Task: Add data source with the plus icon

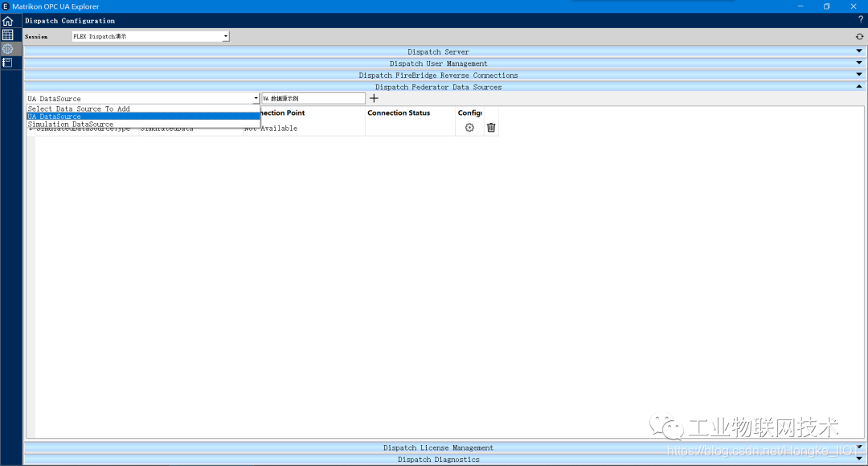Action: pyautogui.click(x=374, y=98)
